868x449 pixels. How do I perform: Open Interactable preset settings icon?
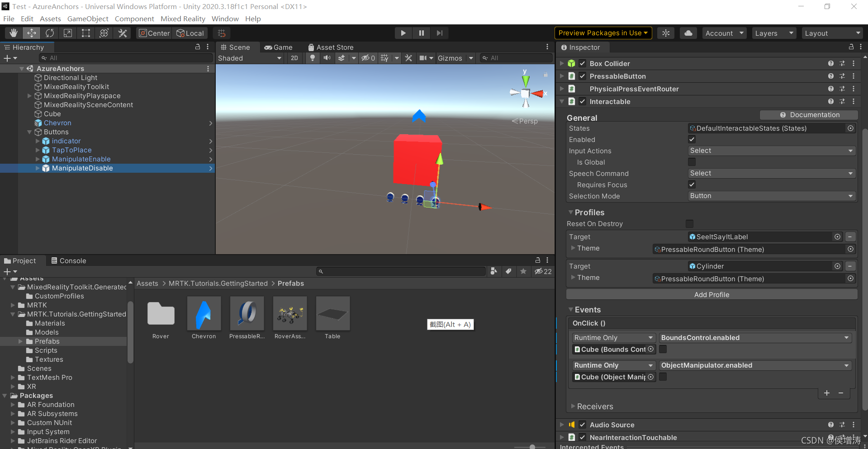pos(842,102)
